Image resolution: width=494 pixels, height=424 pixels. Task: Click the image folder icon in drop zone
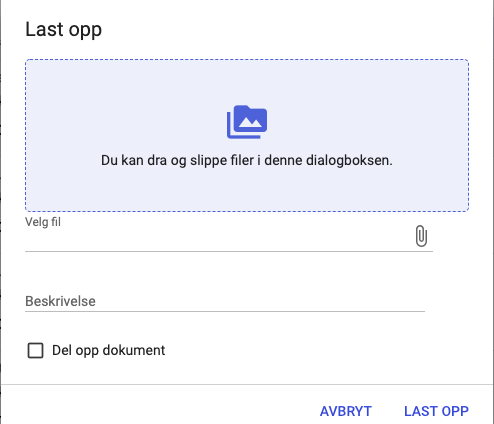247,122
